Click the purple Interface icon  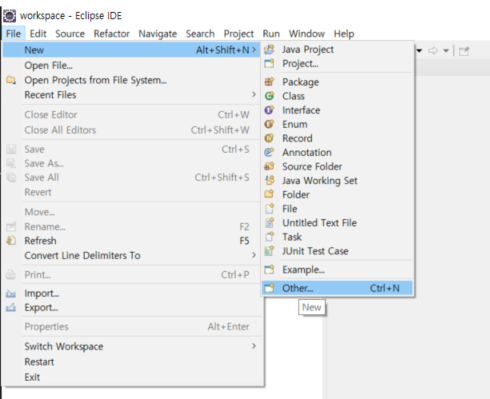(269, 110)
